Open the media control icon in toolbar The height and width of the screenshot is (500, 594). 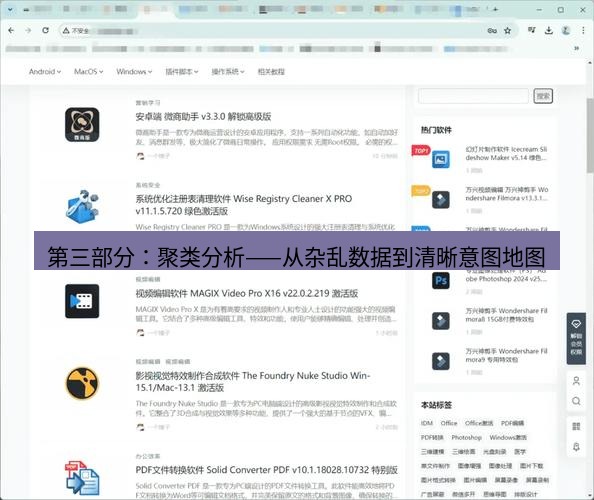tap(532, 30)
